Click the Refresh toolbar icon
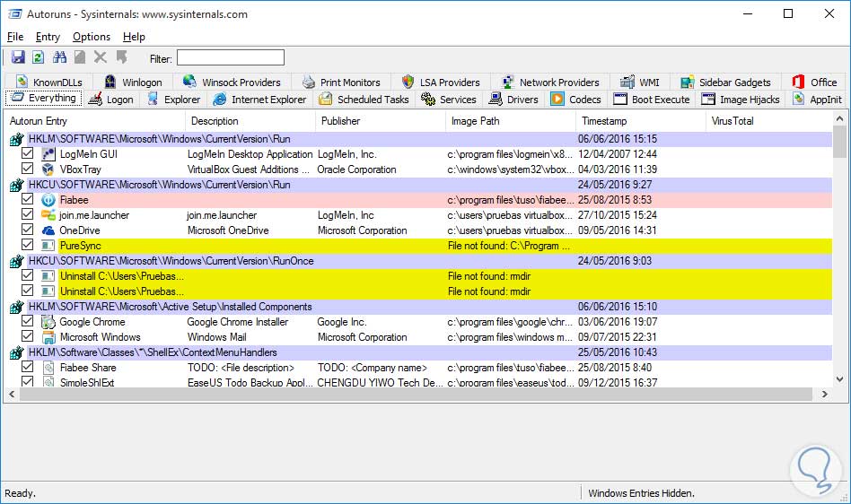Image resolution: width=851 pixels, height=504 pixels. [x=38, y=57]
